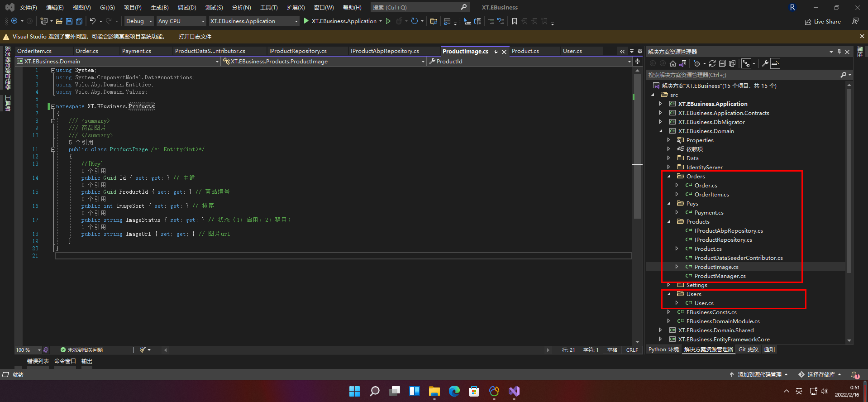Click the comment out selected lines icon
Screen dimensions: 868x402
(491, 21)
